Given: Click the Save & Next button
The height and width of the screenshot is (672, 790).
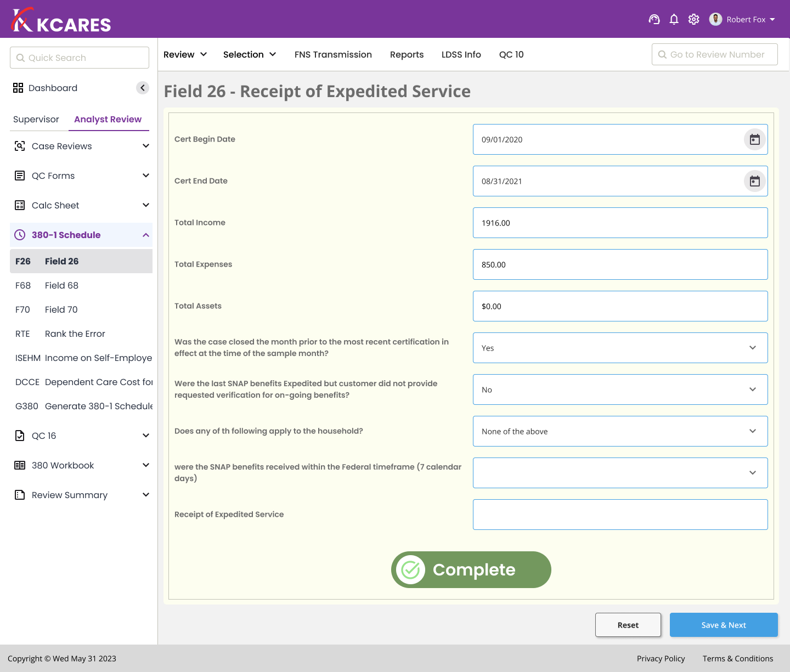Looking at the screenshot, I should [723, 625].
